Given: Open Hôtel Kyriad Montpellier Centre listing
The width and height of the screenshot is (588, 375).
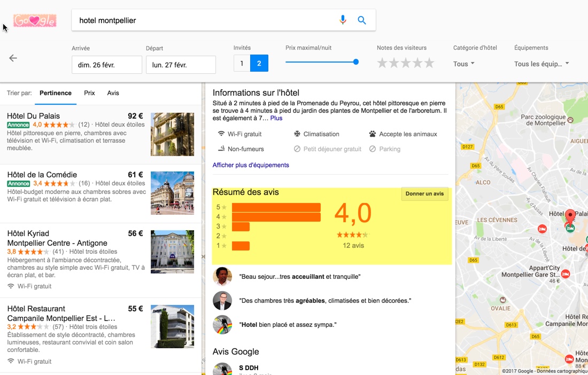Looking at the screenshot, I should (x=100, y=260).
